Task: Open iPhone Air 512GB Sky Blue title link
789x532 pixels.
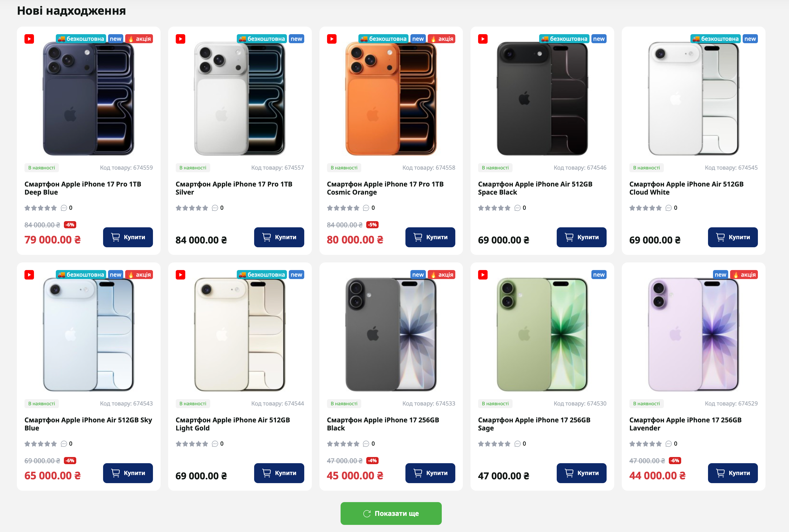Action: 88,424
